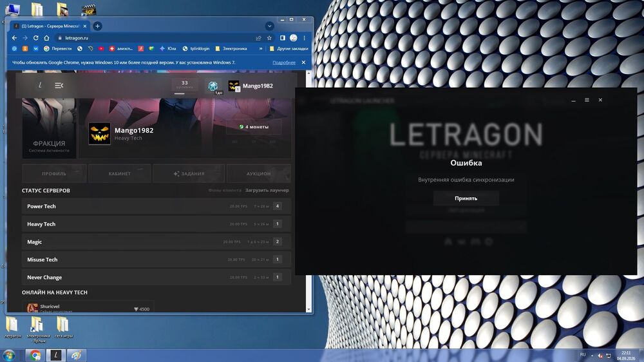Switch to the Профиль tab
Screen dimensions: 644x362
pyautogui.click(x=54, y=173)
